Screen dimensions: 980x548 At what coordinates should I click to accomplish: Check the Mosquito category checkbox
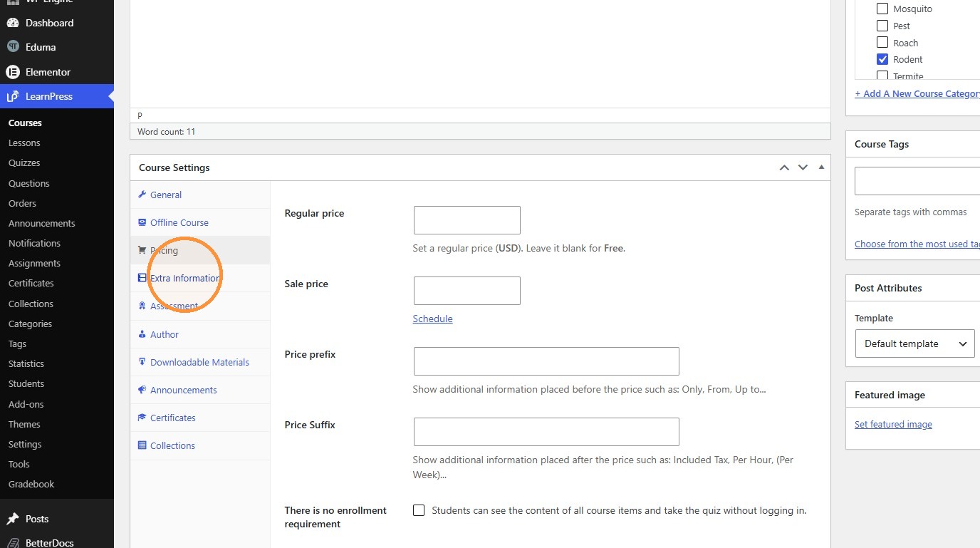[882, 9]
